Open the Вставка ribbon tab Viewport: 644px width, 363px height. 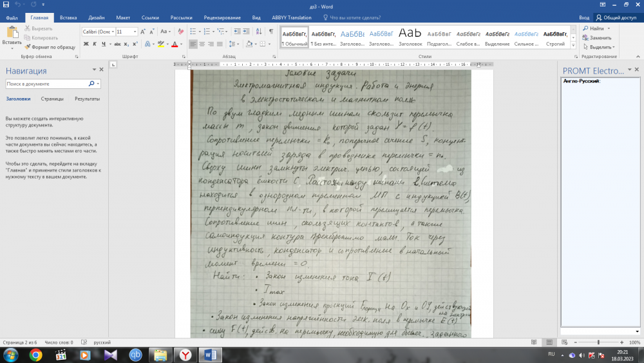tap(68, 17)
